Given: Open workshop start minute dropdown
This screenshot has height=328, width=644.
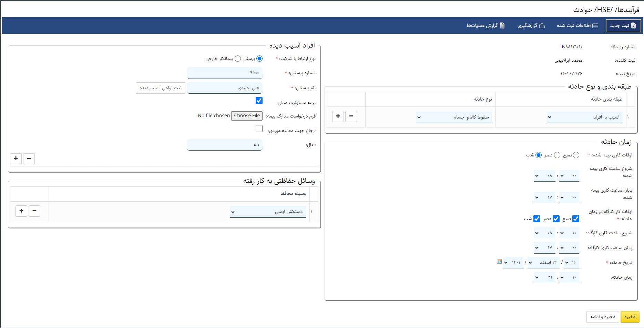Looking at the screenshot, I should [569, 233].
